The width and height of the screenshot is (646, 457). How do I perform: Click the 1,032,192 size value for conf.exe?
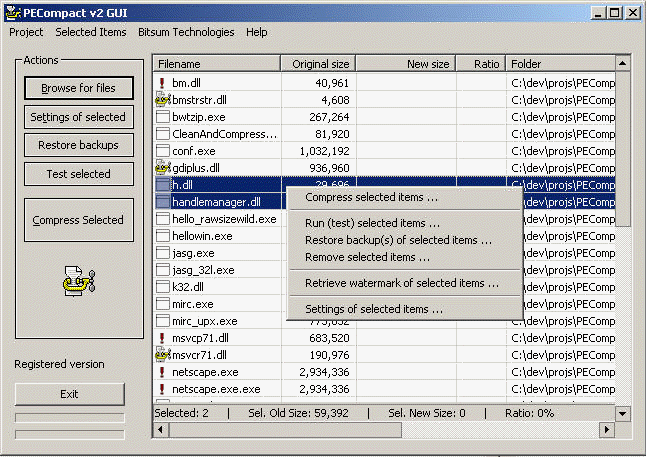click(324, 151)
